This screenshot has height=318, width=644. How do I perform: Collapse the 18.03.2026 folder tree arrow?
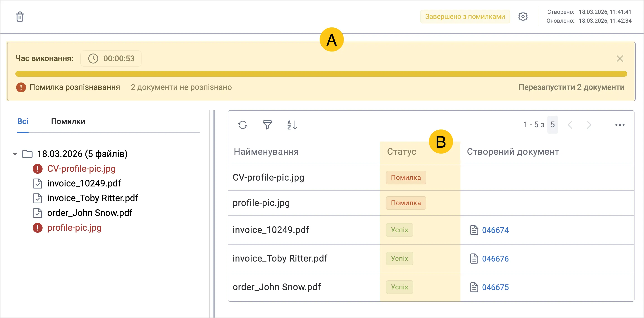point(15,154)
